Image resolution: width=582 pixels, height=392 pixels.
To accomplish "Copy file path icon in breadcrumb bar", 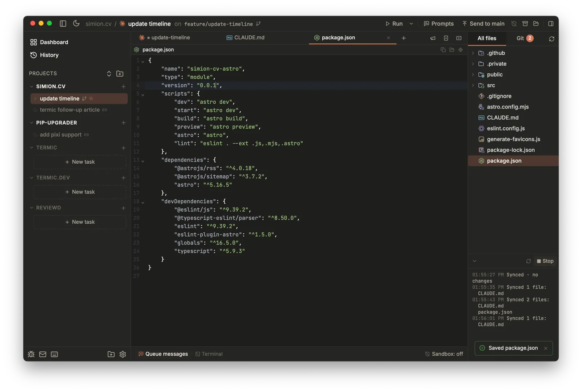I will pyautogui.click(x=443, y=50).
